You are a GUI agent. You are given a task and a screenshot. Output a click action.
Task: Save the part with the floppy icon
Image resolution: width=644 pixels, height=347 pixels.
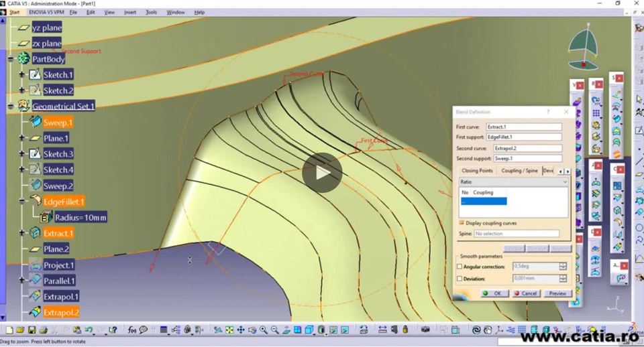click(x=32, y=330)
